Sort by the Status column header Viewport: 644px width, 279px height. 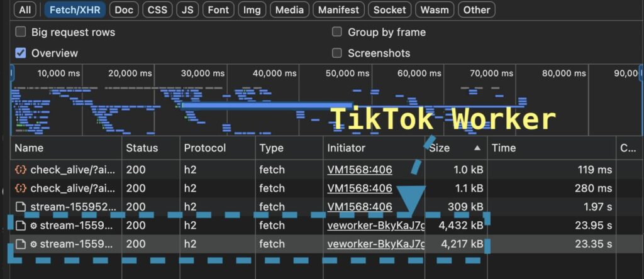142,148
